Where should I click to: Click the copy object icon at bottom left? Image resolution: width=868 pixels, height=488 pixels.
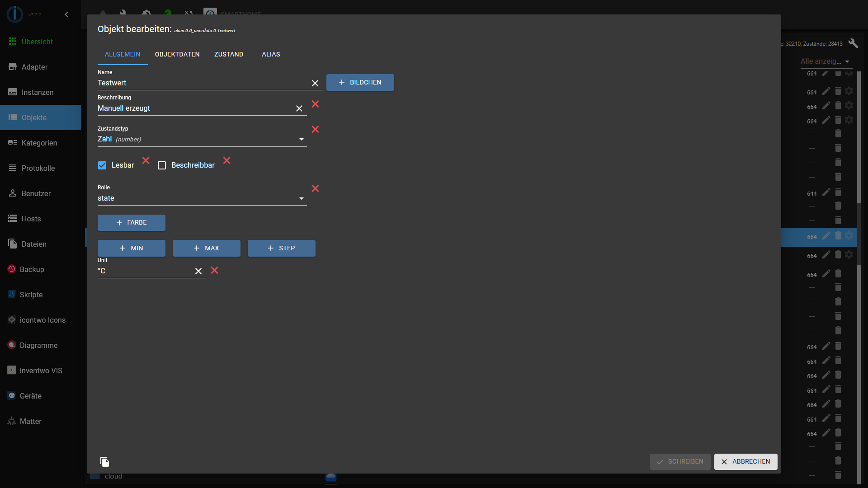pos(104,461)
